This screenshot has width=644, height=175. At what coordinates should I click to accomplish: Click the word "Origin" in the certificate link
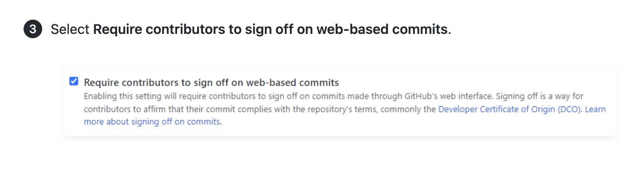(543, 109)
